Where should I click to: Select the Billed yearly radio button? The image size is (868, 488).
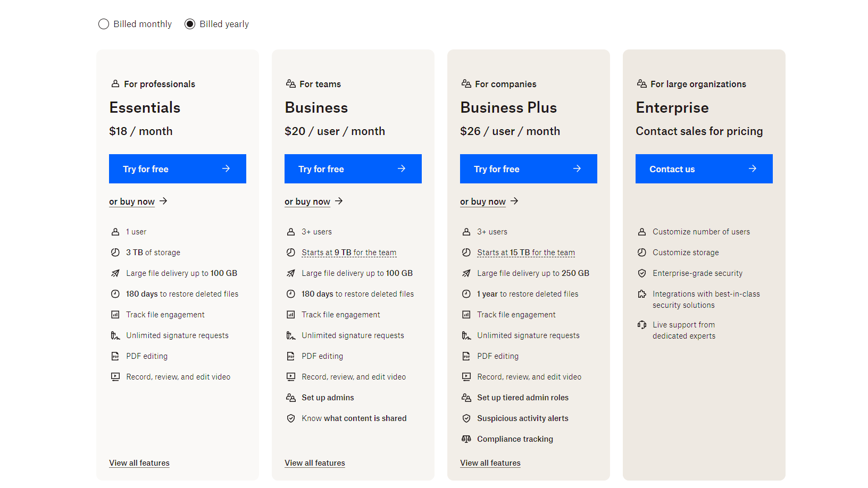click(190, 24)
